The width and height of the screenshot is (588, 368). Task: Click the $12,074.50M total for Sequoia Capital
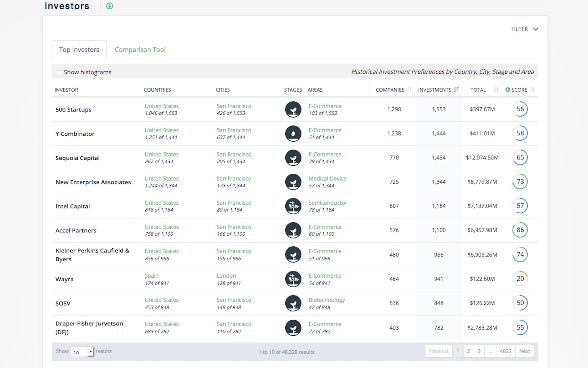pos(482,158)
